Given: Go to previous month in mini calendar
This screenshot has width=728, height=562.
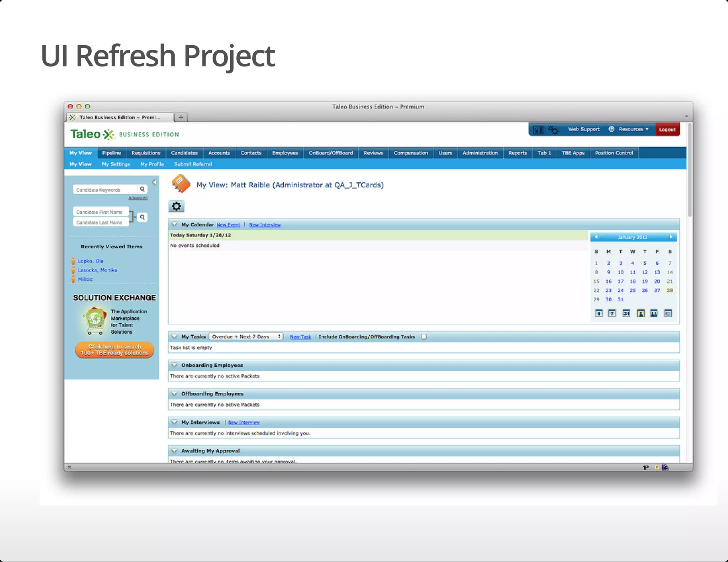Looking at the screenshot, I should [x=596, y=237].
